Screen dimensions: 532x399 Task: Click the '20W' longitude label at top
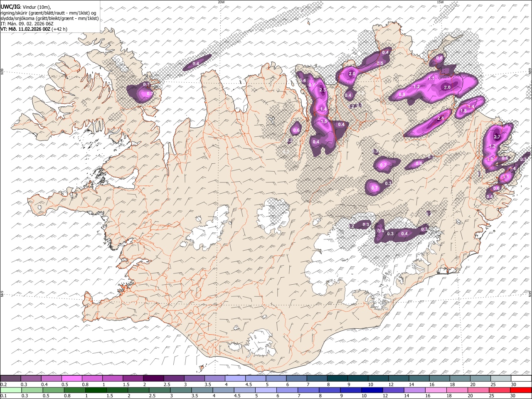[x=221, y=2]
